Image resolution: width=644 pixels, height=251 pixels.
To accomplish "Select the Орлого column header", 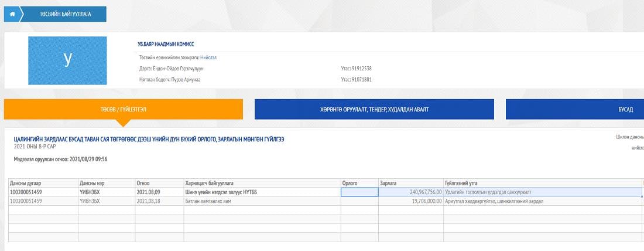I will click(x=359, y=183).
